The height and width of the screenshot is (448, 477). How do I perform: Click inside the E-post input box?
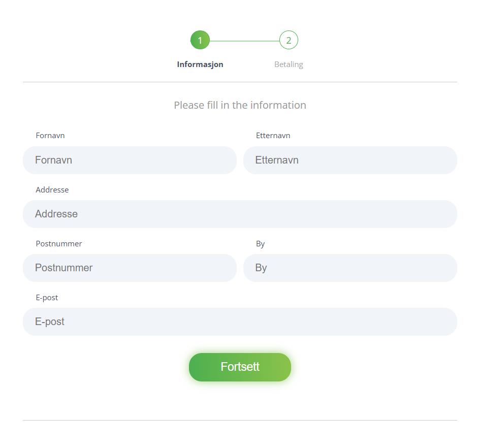pyautogui.click(x=240, y=322)
